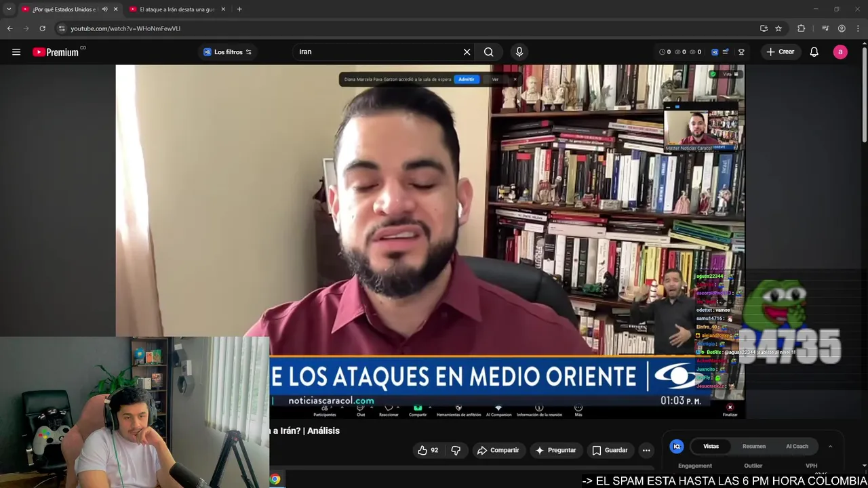The image size is (868, 488).
Task: Close the 'El ataque a Irán' browser tab
Action: (223, 9)
